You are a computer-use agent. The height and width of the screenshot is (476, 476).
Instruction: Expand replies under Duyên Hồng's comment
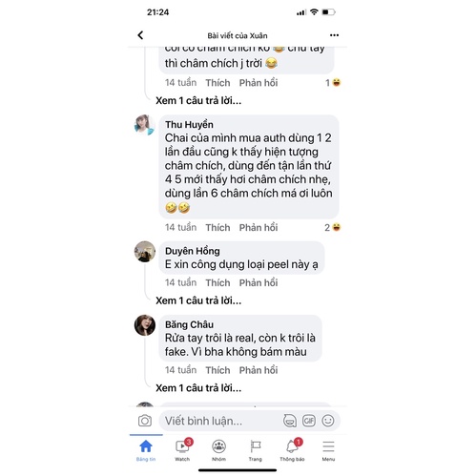(x=198, y=300)
